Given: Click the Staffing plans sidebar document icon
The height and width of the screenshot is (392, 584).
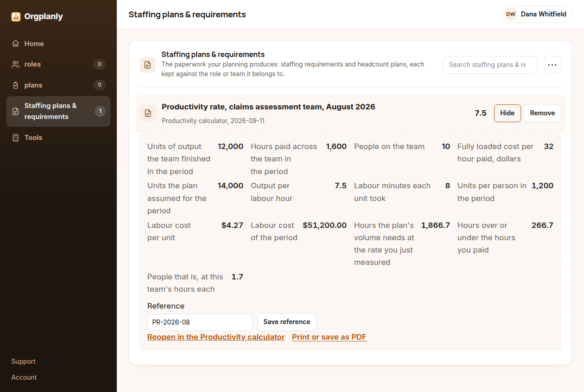Looking at the screenshot, I should pos(16,111).
